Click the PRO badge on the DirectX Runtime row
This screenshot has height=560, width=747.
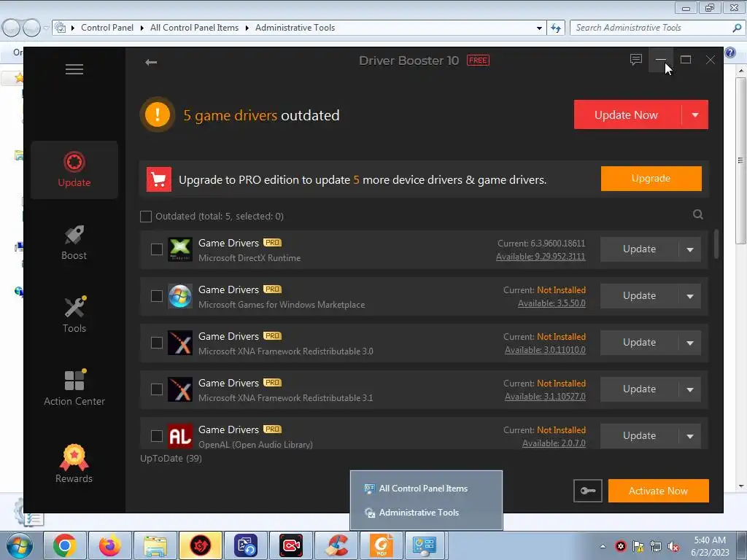tap(273, 243)
